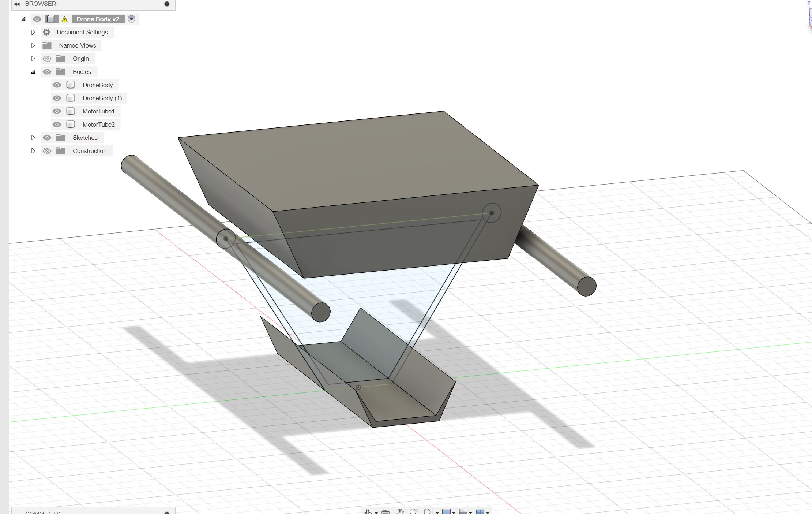The height and width of the screenshot is (514, 812).
Task: Click the Origin folder icon
Action: 61,59
